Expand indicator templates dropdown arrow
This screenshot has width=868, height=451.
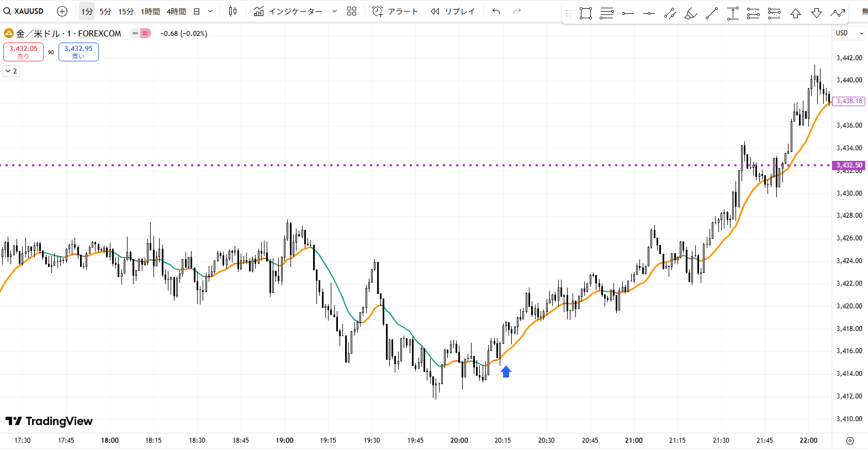coord(335,11)
